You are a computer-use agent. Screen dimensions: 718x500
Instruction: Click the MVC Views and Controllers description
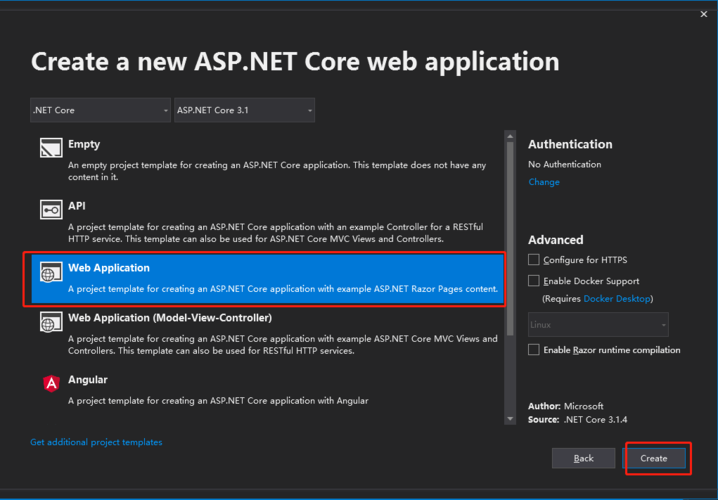click(283, 345)
